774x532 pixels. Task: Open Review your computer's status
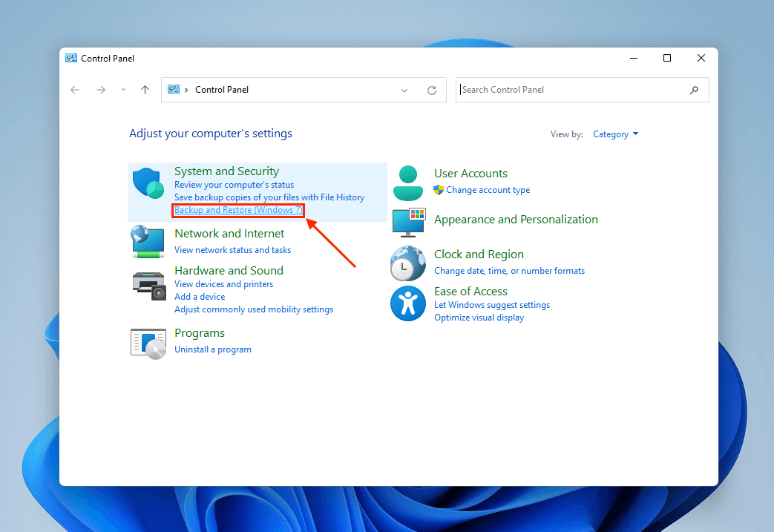[x=234, y=185]
